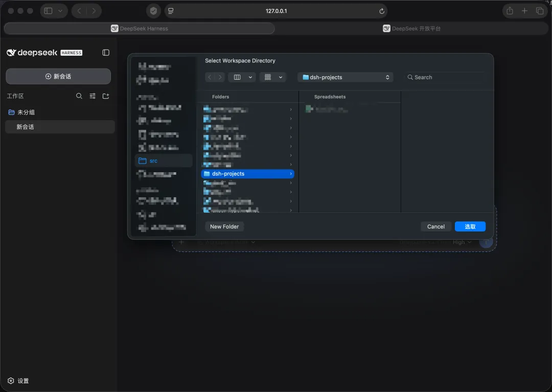Open the Safari sidebar dropdown chevron
This screenshot has height=392, width=552.
[x=60, y=11]
